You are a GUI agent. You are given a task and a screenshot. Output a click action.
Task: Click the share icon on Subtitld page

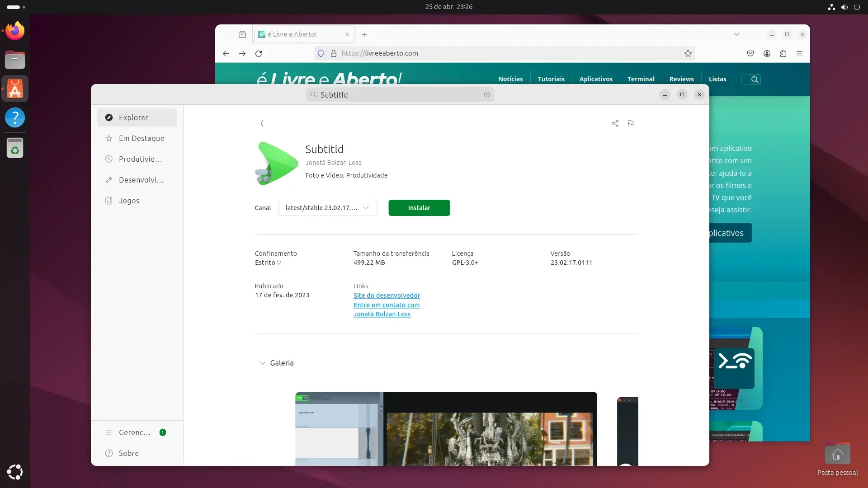pos(615,123)
